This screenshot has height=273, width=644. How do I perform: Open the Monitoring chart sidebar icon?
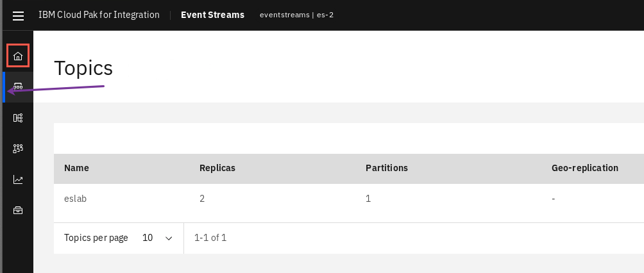tap(18, 179)
